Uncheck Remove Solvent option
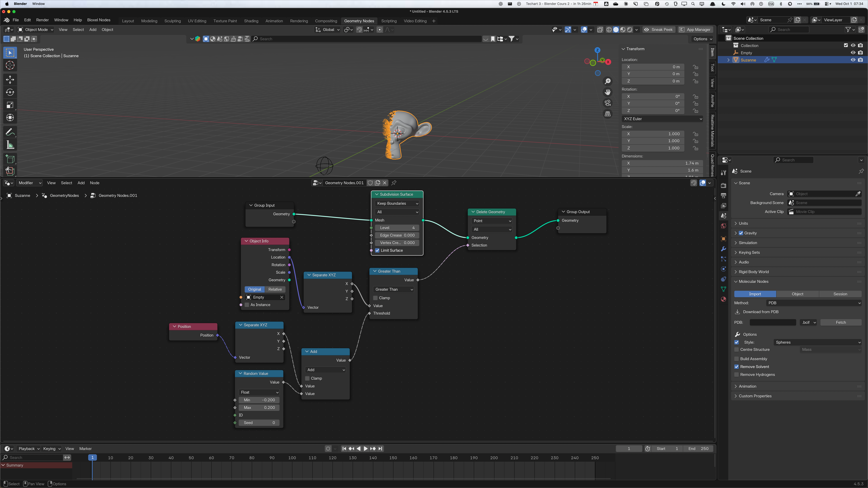 point(737,367)
